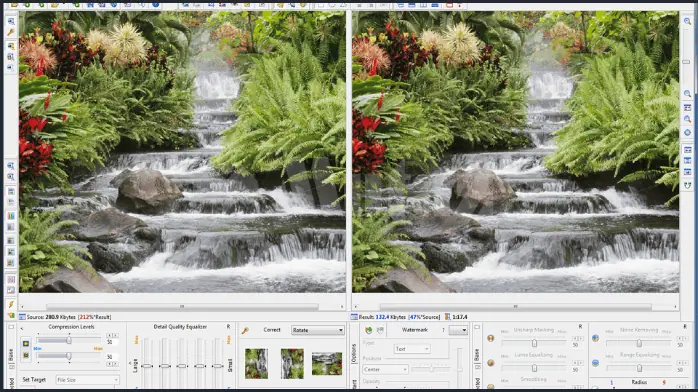The height and width of the screenshot is (392, 698).
Task: Click the middle Detail Quality Equalizer slider
Action: tap(182, 366)
